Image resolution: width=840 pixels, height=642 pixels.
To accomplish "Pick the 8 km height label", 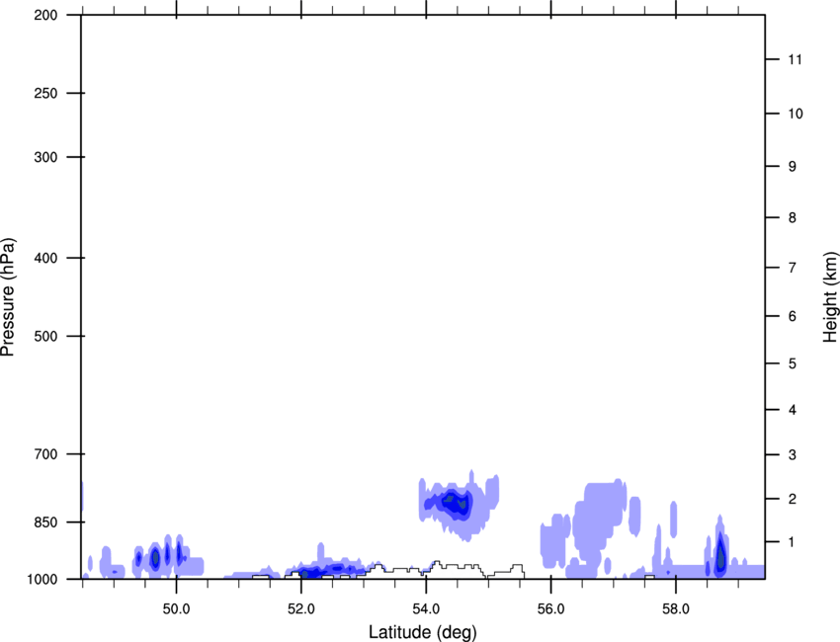I will pos(793,217).
